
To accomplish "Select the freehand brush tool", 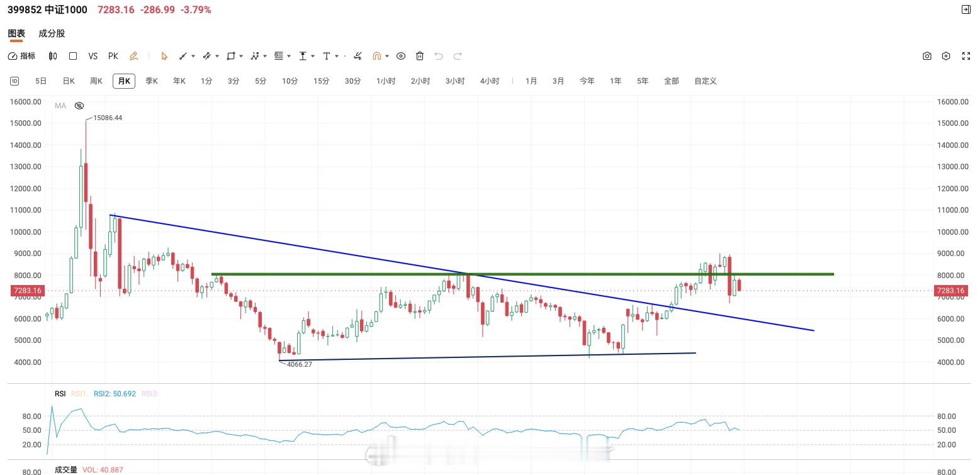I will tap(358, 56).
